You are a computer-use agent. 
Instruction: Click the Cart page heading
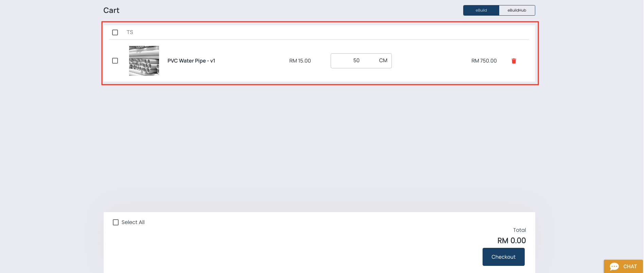pos(111,11)
